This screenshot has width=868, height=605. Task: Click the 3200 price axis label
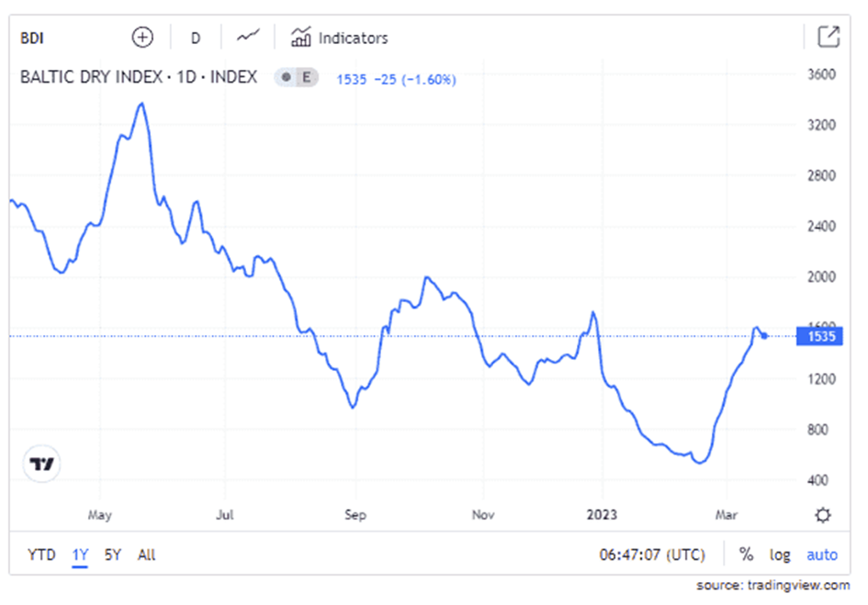tap(821, 125)
